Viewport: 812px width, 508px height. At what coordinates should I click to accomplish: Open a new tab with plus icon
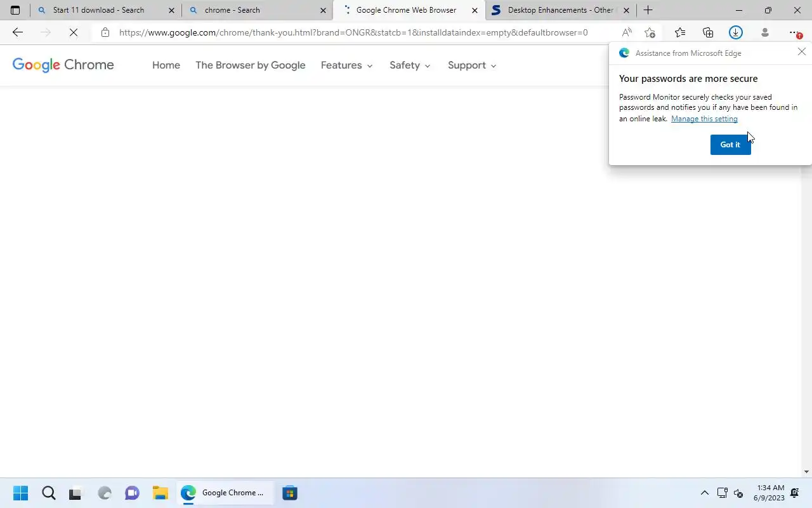[648, 10]
